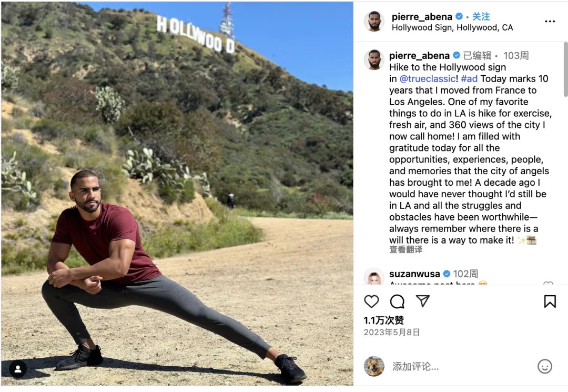Open the three-dot more options menu

tap(550, 22)
